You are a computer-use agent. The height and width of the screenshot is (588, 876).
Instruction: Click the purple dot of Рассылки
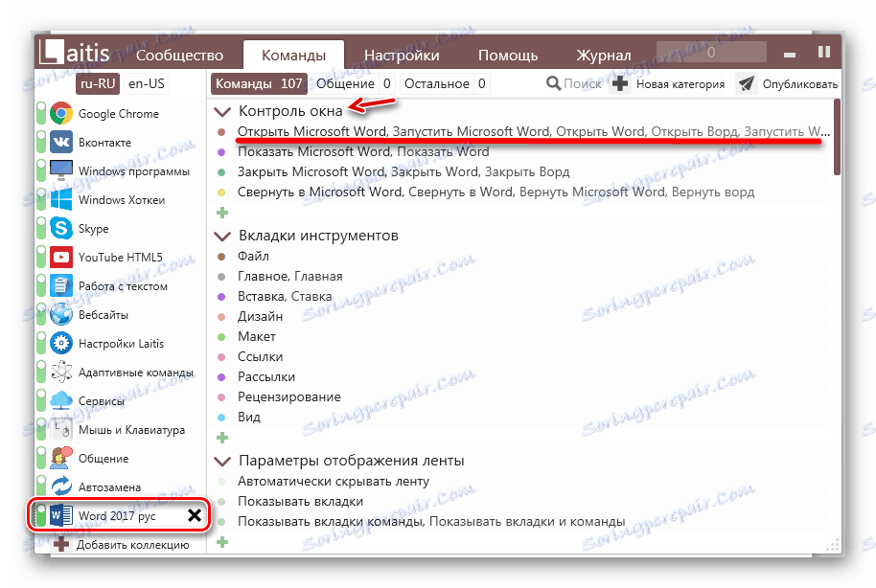pos(221,377)
